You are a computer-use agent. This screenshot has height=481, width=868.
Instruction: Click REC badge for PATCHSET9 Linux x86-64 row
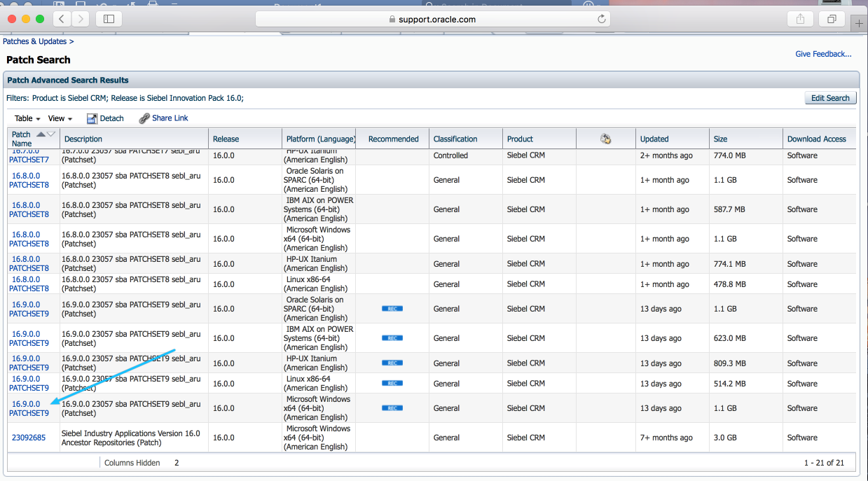coord(392,383)
